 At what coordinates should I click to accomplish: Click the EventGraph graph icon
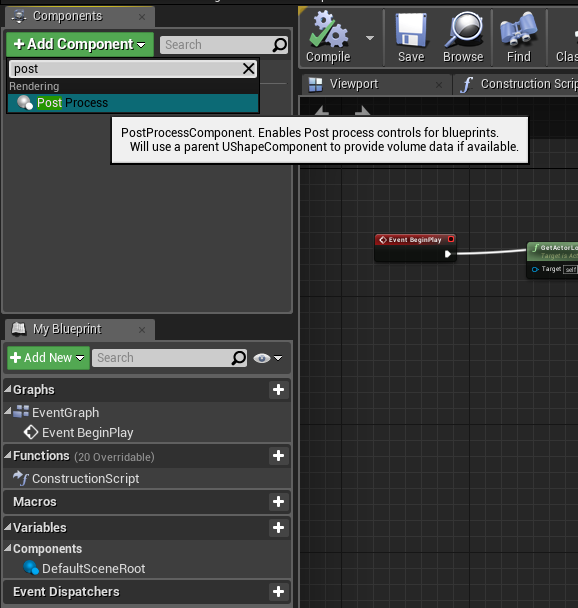(21, 412)
